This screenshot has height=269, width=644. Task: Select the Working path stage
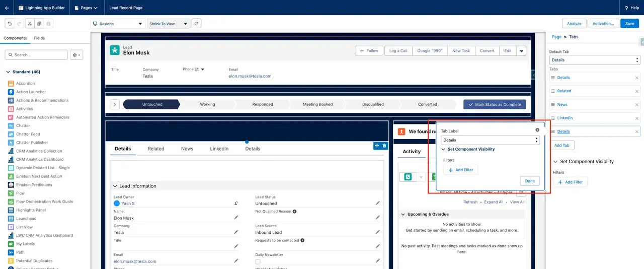[207, 104]
